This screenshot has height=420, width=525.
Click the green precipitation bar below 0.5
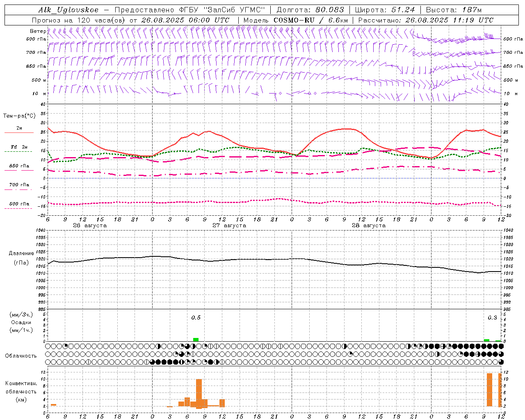point(196,340)
